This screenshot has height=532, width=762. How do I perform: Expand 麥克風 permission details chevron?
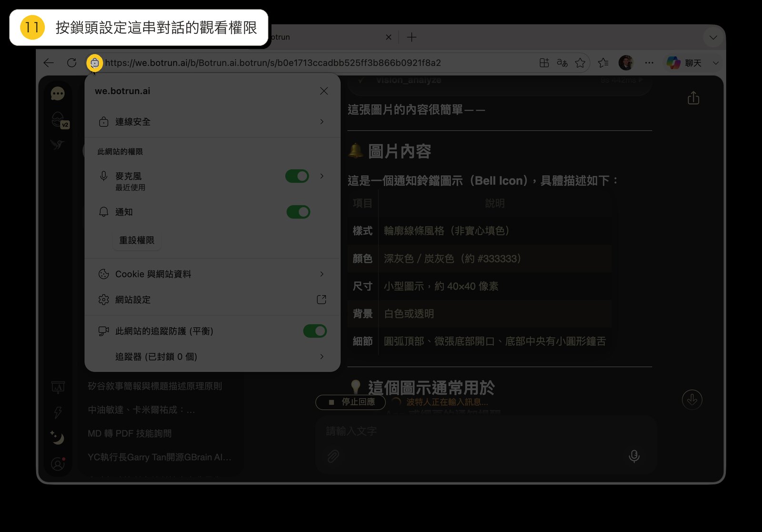322,176
